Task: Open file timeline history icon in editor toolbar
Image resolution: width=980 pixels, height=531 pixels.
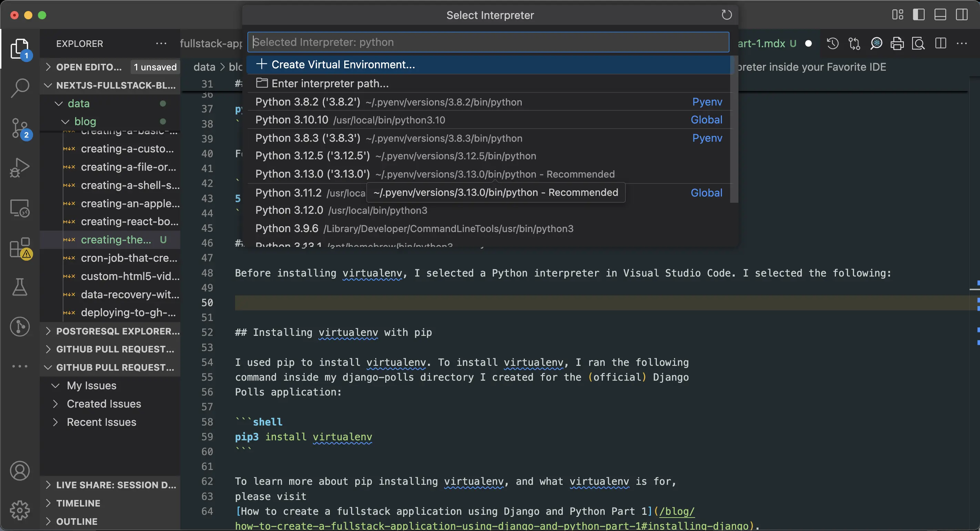Action: tap(833, 43)
